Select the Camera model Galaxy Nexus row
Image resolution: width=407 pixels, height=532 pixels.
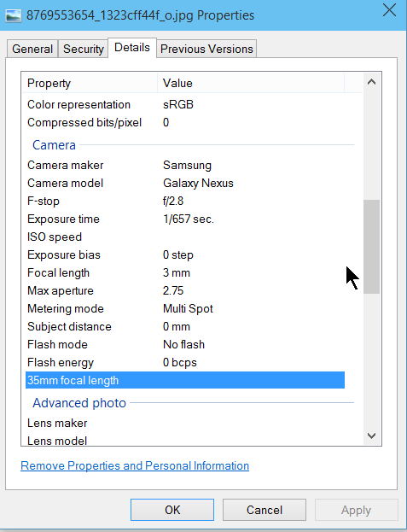[185, 184]
